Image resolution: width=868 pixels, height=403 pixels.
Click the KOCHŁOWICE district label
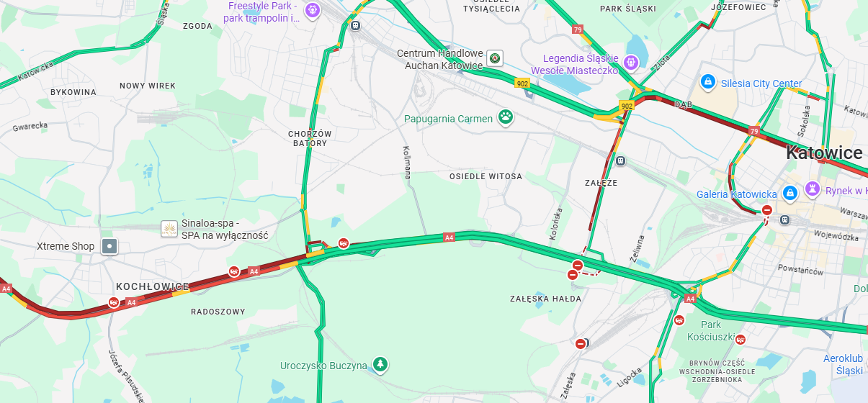point(153,286)
